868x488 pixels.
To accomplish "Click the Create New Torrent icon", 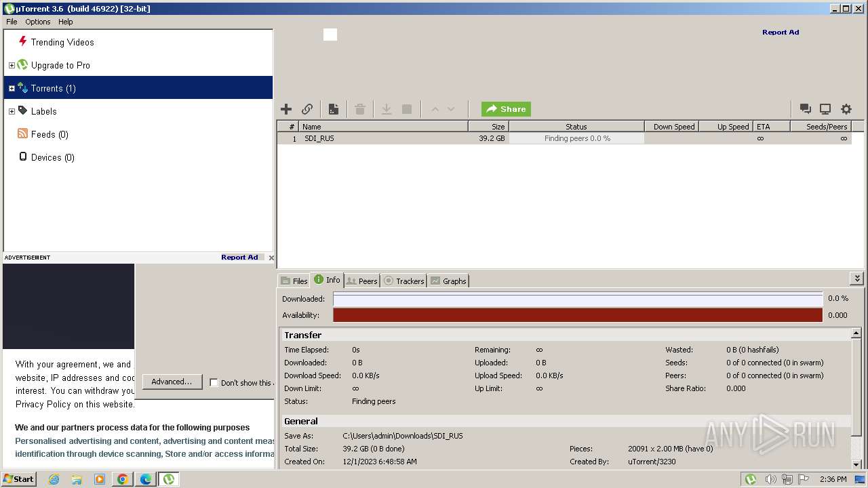I will click(x=334, y=109).
